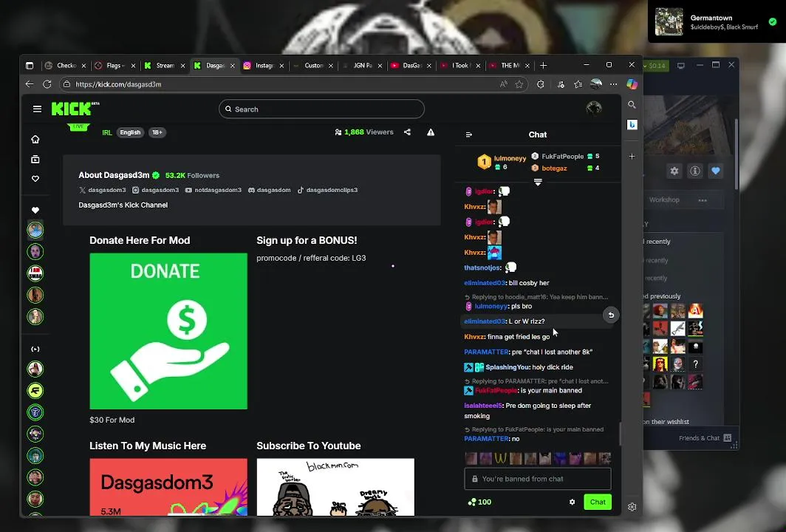786x532 pixels.
Task: Open Friends & Chat in Steam window
Action: tap(704, 437)
